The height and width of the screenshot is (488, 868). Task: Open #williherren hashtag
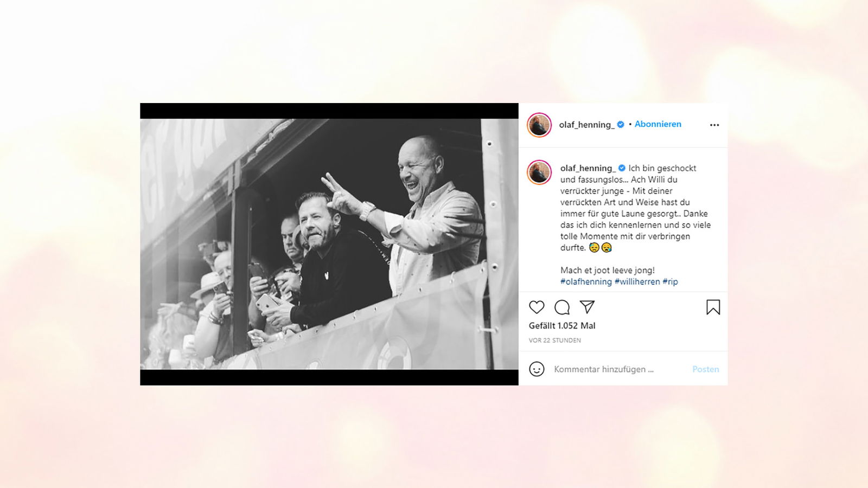[637, 281]
